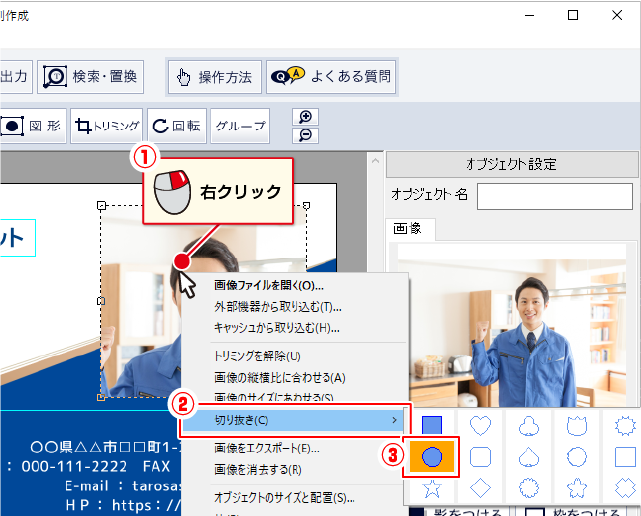The height and width of the screenshot is (516, 641).
Task: Click the E-mail line on the card
Action: [x=123, y=486]
